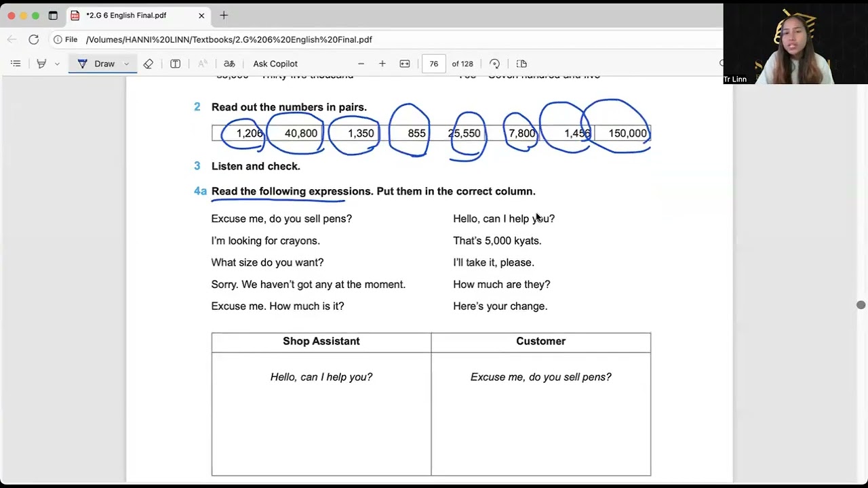Click "Read out the numbers in pairs."
The image size is (868, 488).
pyautogui.click(x=289, y=107)
